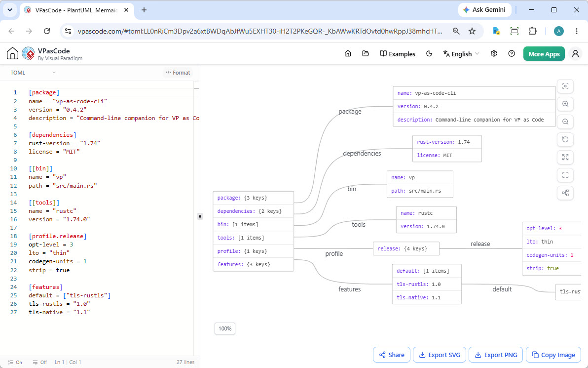Click the Format code button
Image resolution: width=588 pixels, height=368 pixels.
pos(178,73)
